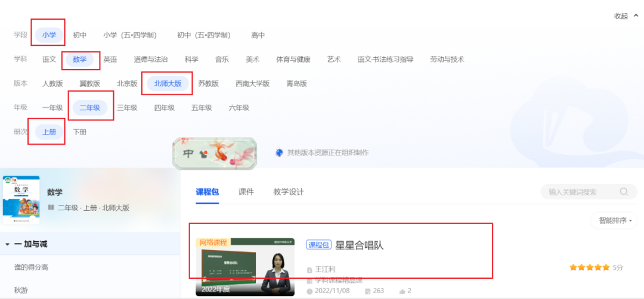644x299 pixels.
Task: Click the goldfish banner image
Action: pos(215,153)
